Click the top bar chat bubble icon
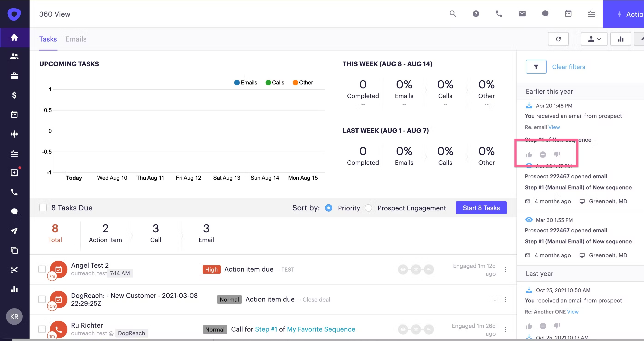The image size is (644, 341). (545, 14)
